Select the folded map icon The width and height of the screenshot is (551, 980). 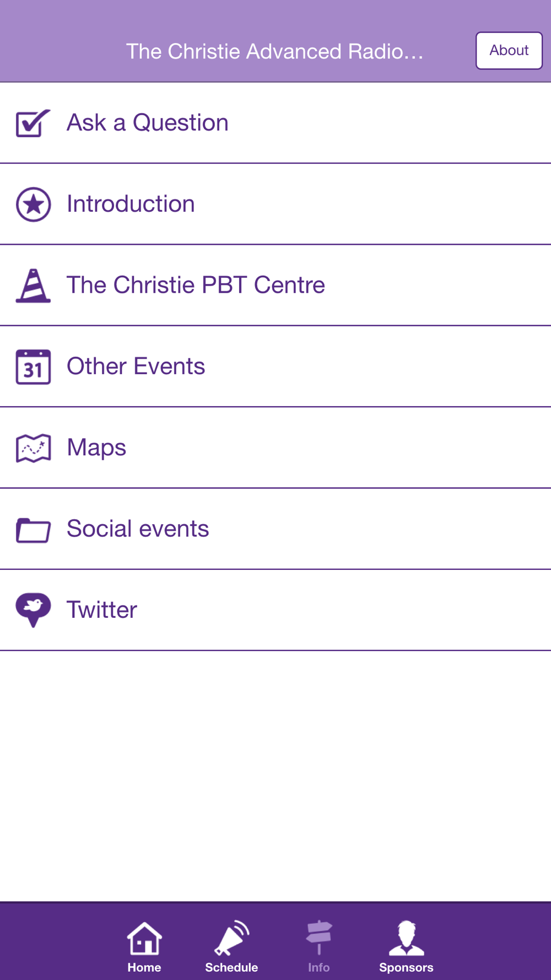(33, 448)
